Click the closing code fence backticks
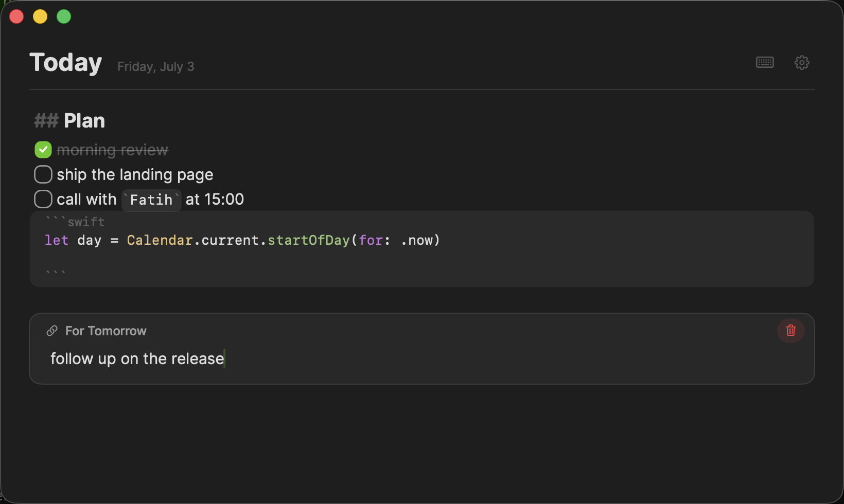This screenshot has width=844, height=504. 56,273
